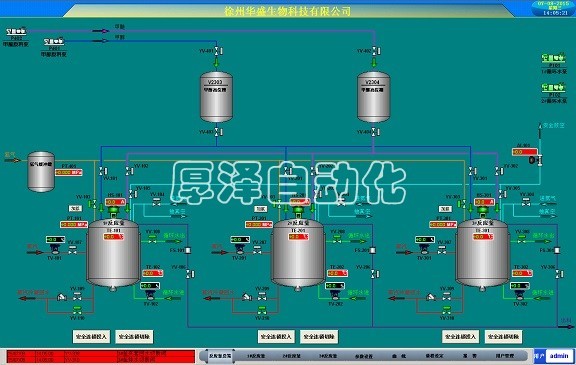Click the YV-402 valve above tank V2304
Screen dimensions: 576x365
(x=376, y=51)
